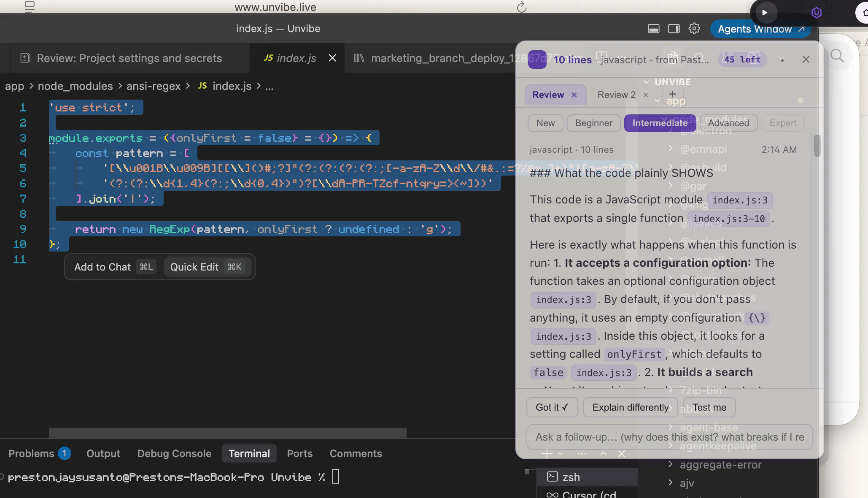Viewport: 868px width, 498px height.
Task: Click the JS icon in the breadcrumb
Action: click(x=202, y=86)
